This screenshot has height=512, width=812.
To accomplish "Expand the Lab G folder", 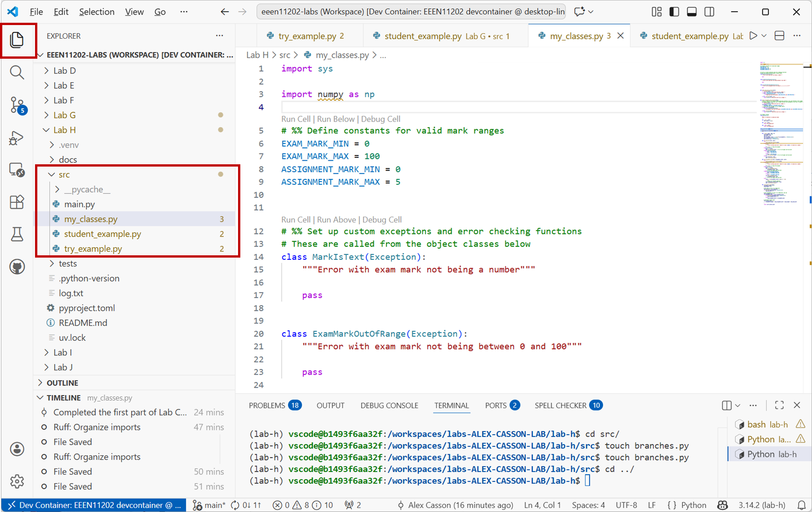I will [x=65, y=115].
